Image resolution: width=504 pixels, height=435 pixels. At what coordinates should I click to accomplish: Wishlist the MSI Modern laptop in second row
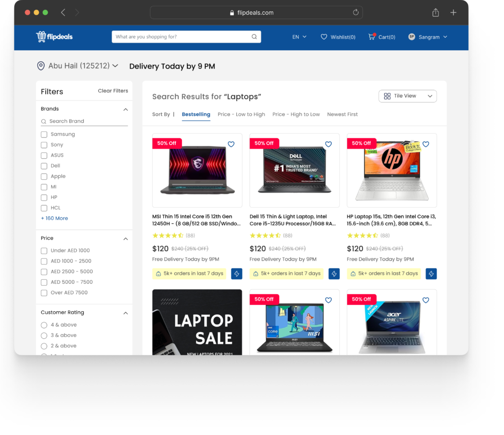tap(328, 300)
